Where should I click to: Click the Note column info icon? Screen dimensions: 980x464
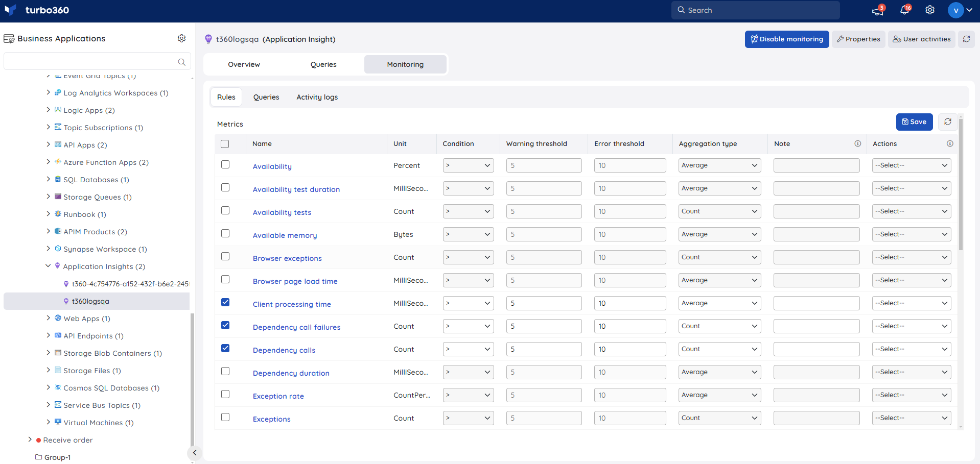pyautogui.click(x=858, y=143)
